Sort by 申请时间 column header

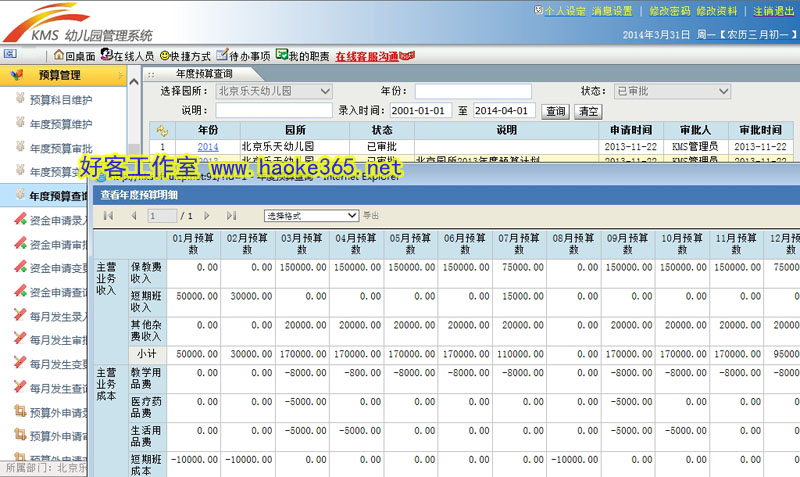631,130
